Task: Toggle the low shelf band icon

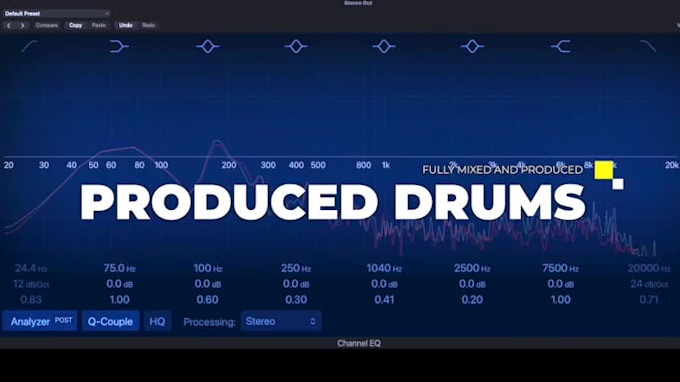Action: pos(119,46)
